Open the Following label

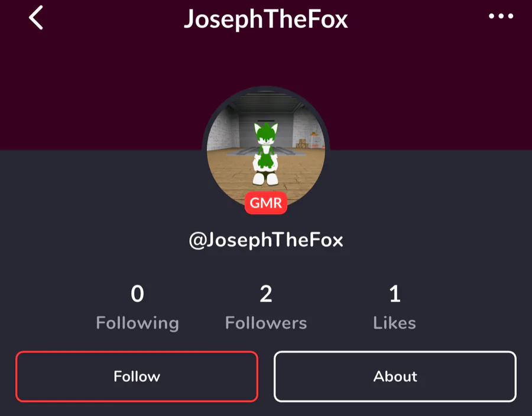[x=137, y=323]
